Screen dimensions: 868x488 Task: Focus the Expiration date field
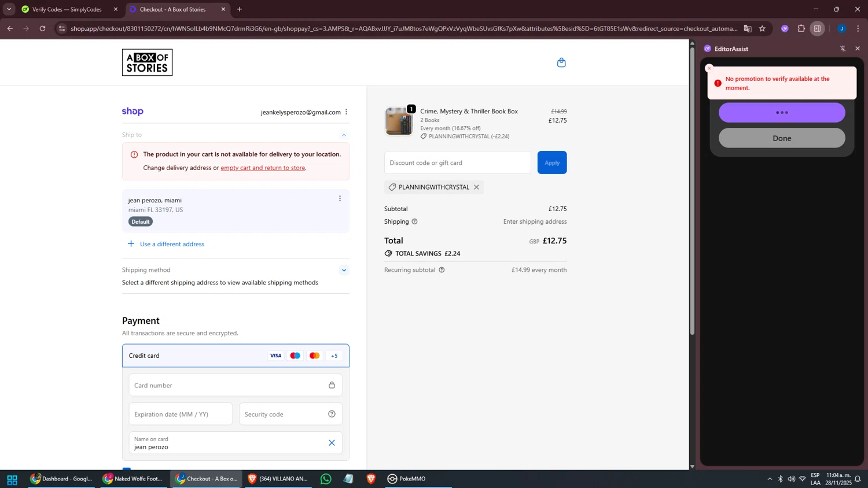click(x=181, y=414)
